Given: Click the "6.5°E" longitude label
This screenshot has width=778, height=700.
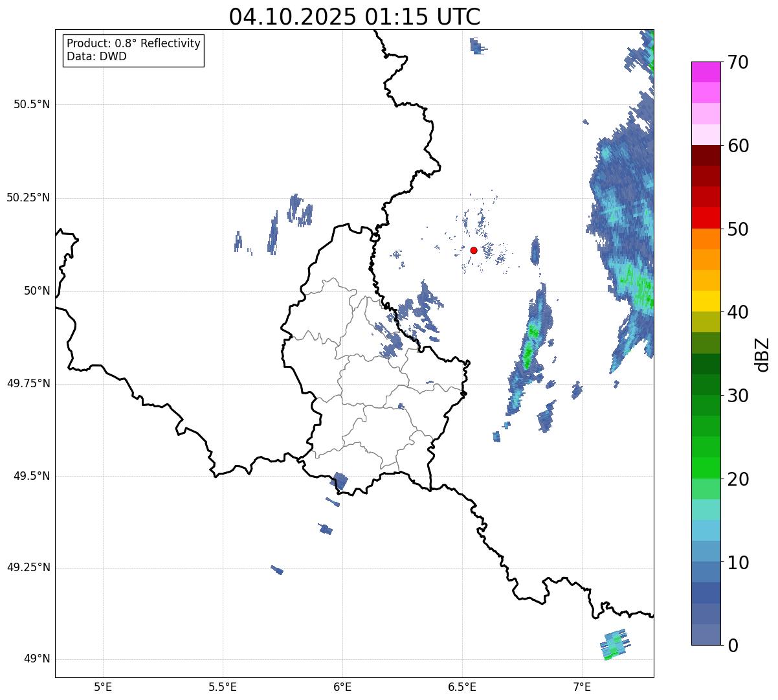Looking at the screenshot, I should click(462, 686).
